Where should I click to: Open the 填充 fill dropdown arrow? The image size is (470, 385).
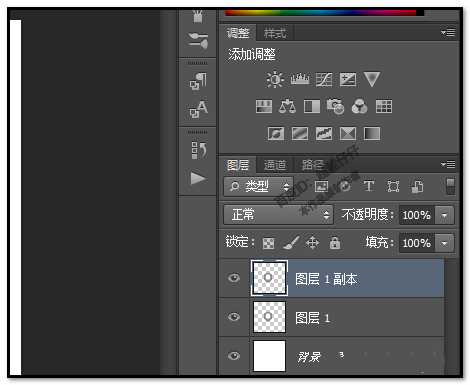tap(444, 243)
